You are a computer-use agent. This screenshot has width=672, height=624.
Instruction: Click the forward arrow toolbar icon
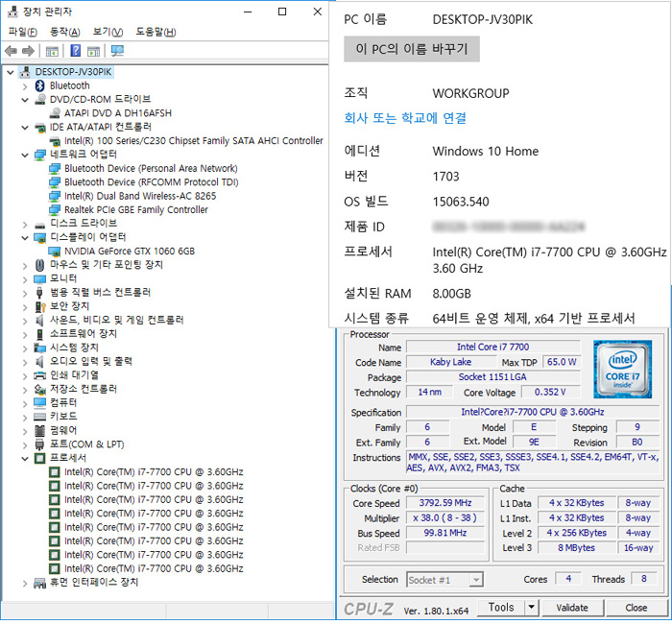click(x=29, y=51)
